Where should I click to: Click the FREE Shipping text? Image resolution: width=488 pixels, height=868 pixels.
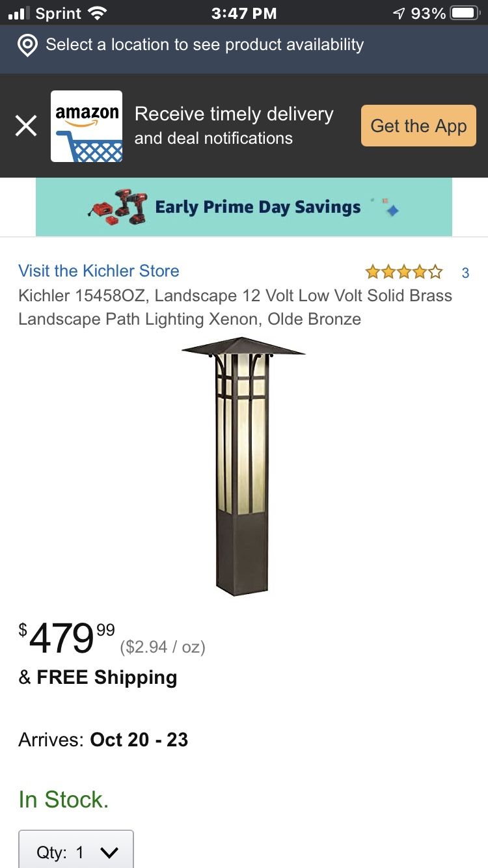coord(98,677)
